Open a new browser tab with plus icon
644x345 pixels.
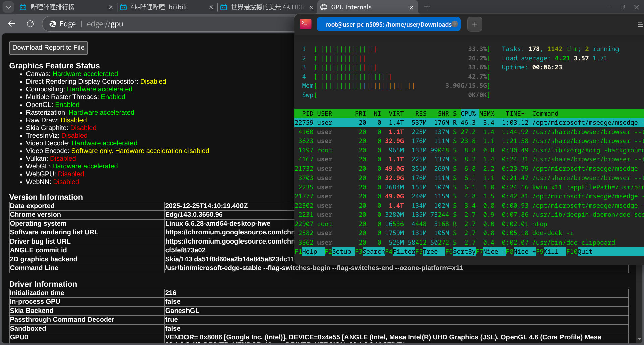(x=427, y=7)
